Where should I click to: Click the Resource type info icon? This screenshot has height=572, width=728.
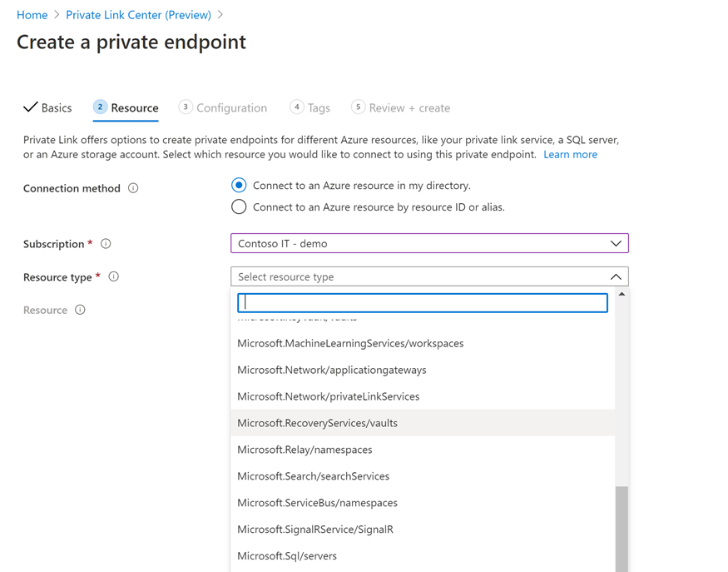point(114,276)
